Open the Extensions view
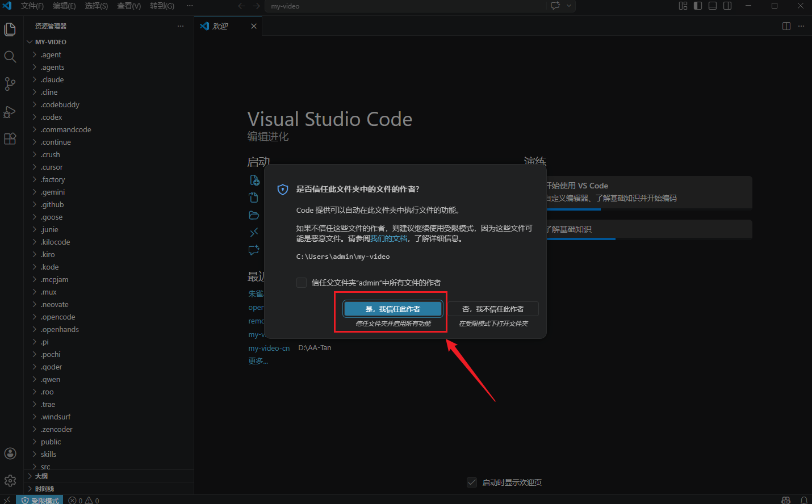812x504 pixels. pyautogui.click(x=10, y=139)
